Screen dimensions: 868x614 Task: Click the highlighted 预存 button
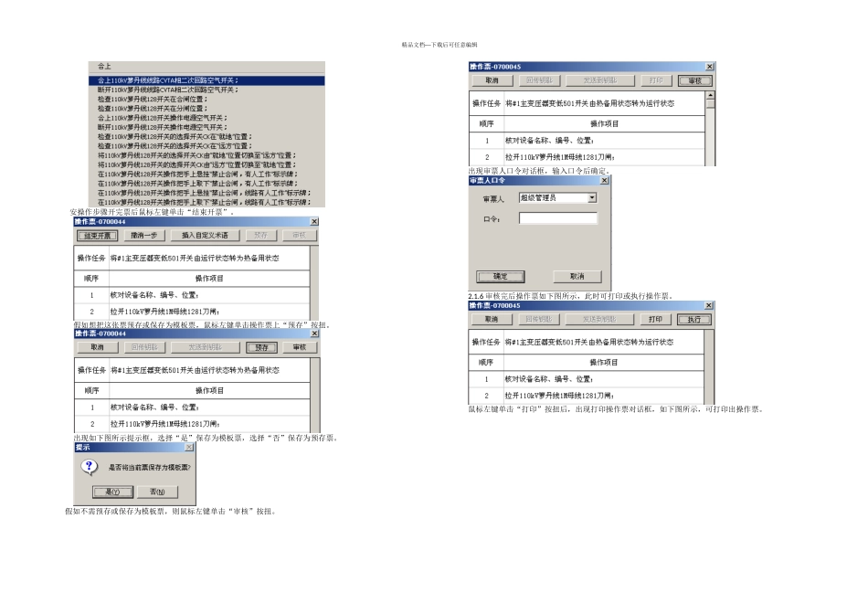point(260,347)
